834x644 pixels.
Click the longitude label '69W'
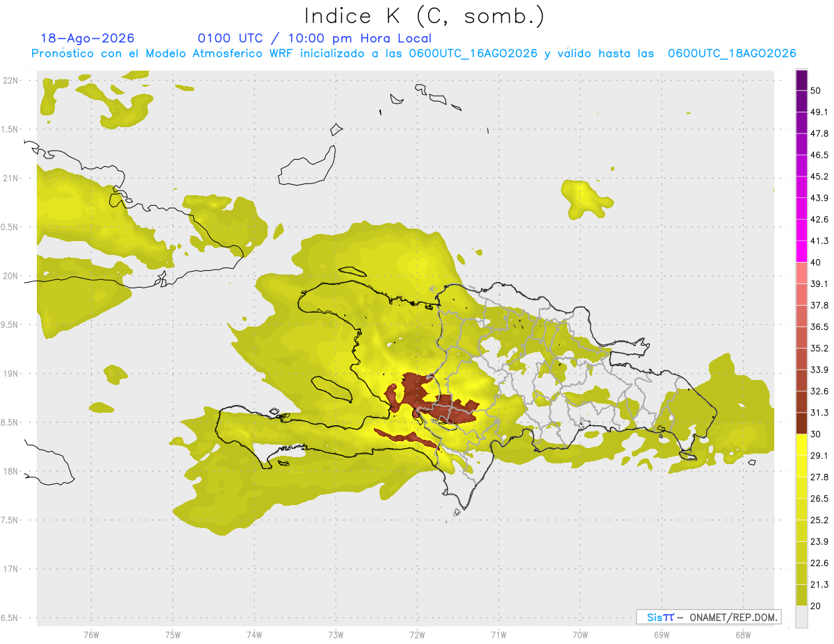[x=662, y=634]
